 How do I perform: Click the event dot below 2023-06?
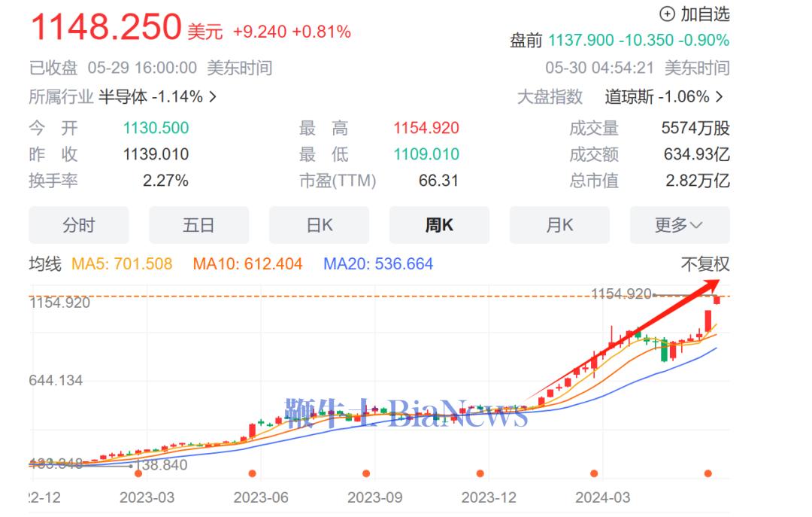click(x=252, y=473)
